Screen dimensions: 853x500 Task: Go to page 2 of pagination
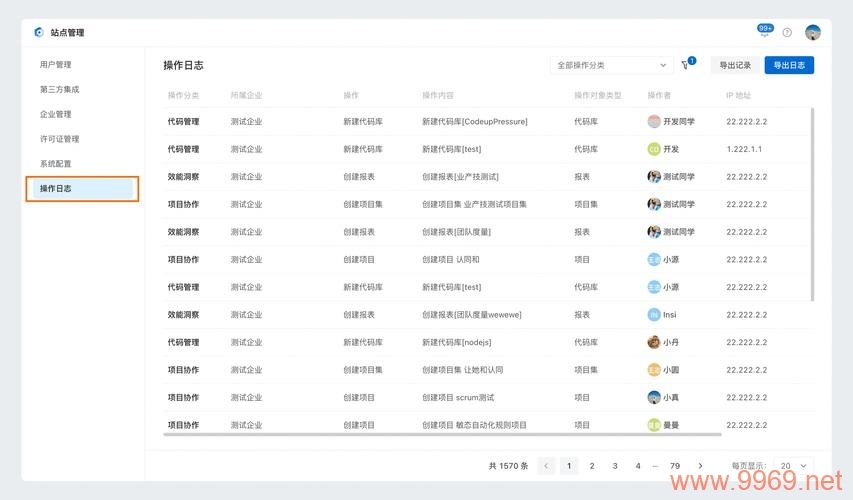592,466
